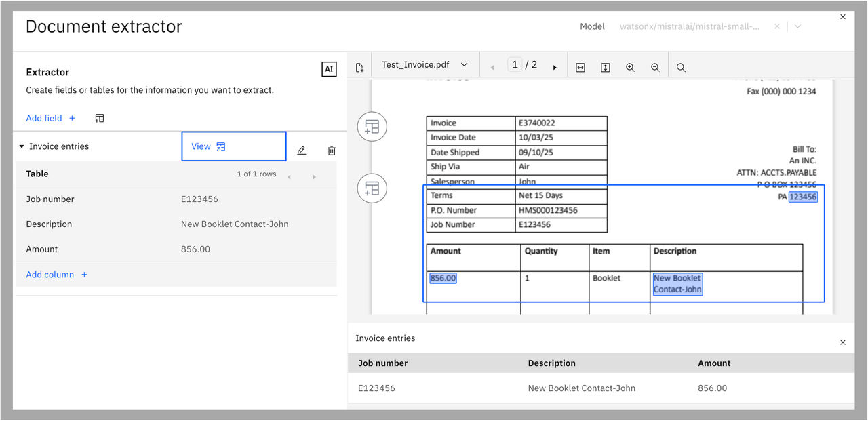Fit document to height icon
The width and height of the screenshot is (868, 421).
pos(606,67)
